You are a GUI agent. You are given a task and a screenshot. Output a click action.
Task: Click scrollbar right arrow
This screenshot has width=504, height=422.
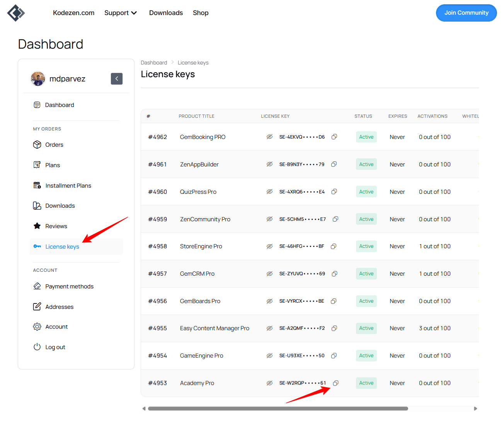click(475, 408)
